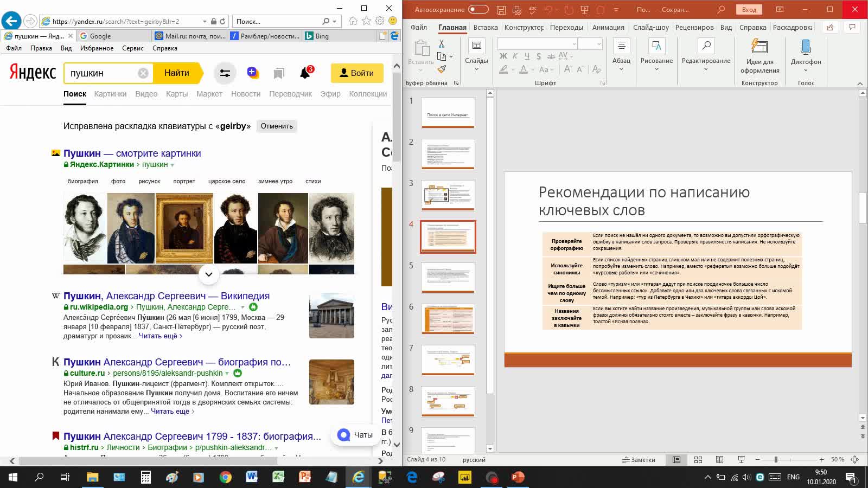
Task: Open the Идеи для оформления designer button
Action: coord(759,57)
